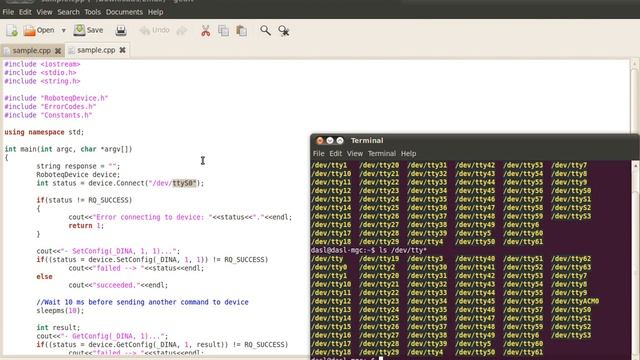The height and width of the screenshot is (360, 640).
Task: Open the Terminal menu in Terminal window
Action: pos(382,153)
